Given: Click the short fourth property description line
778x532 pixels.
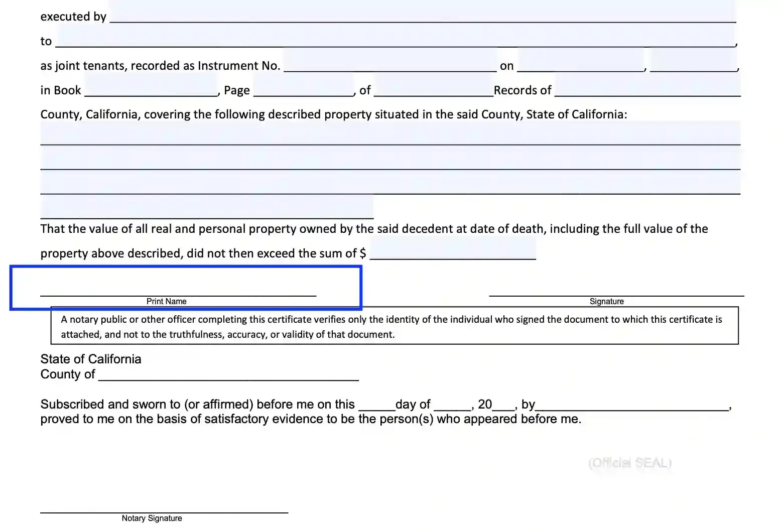Looking at the screenshot, I should 207,207.
